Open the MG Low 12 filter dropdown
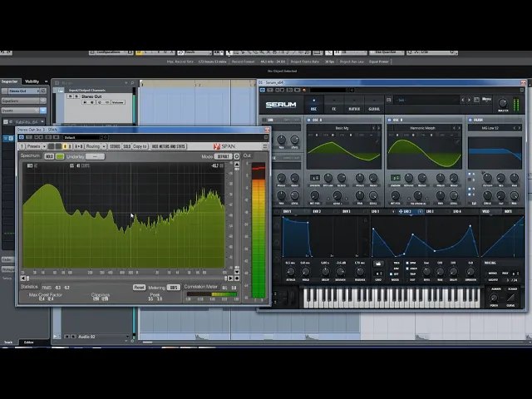Image resolution: width=532 pixels, height=399 pixels. click(490, 128)
